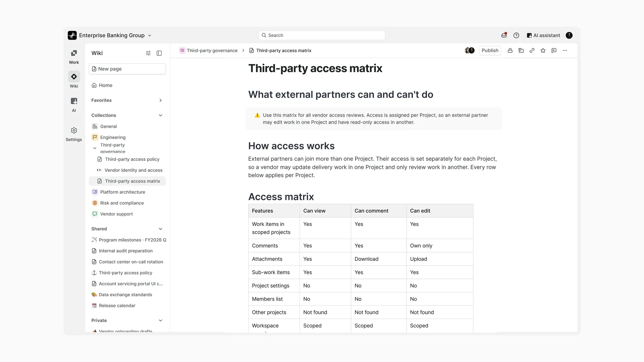Collapse the Private section
This screenshot has width=644, height=362.
click(160, 320)
